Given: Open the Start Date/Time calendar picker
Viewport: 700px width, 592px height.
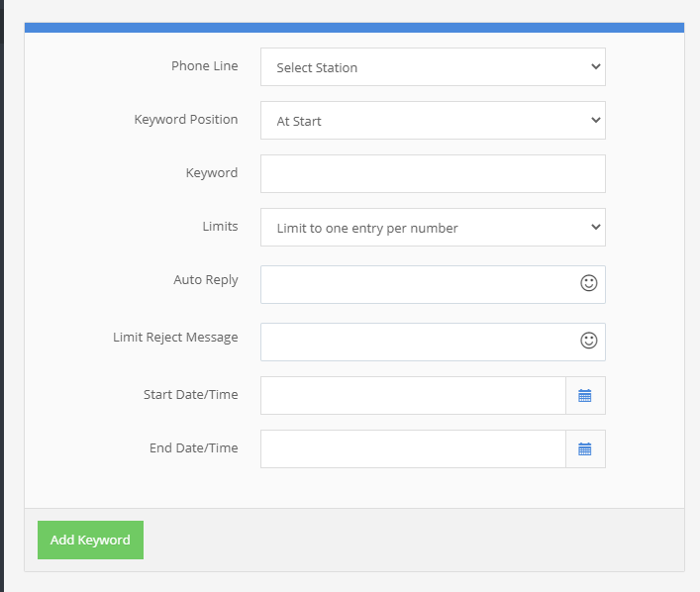Looking at the screenshot, I should [x=585, y=395].
